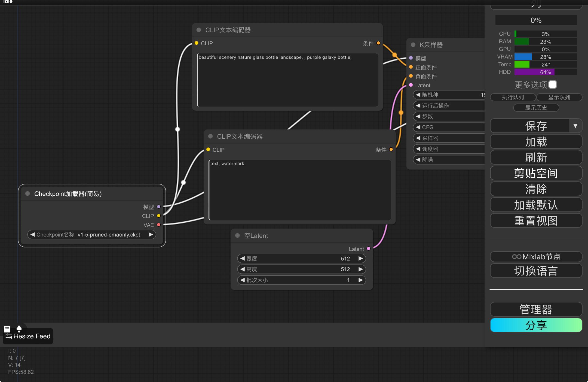This screenshot has height=382, width=588.
Task: Toggle the 更多选项 checkbox
Action: coord(553,84)
